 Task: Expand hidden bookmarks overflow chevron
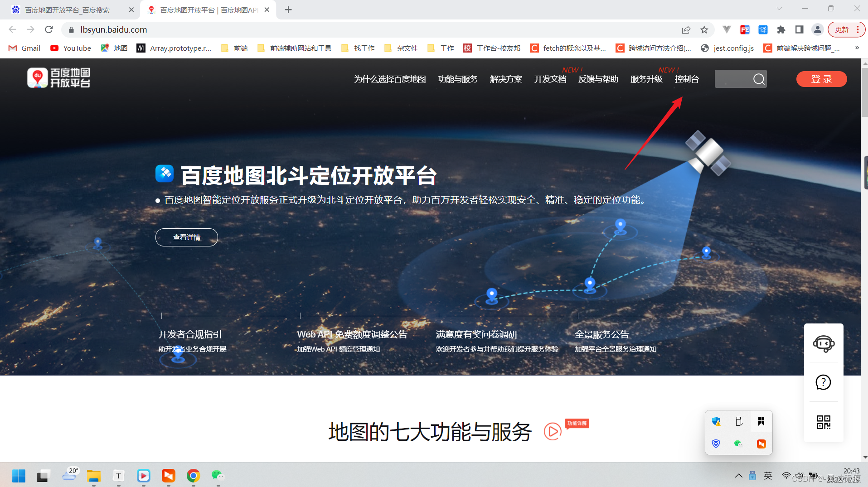tap(857, 48)
